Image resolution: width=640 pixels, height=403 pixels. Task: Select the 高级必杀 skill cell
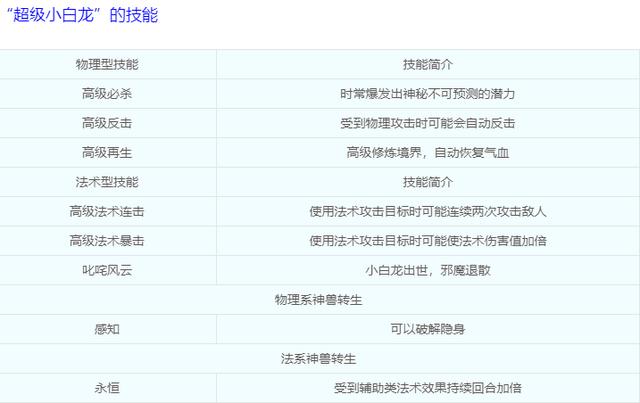point(107,94)
